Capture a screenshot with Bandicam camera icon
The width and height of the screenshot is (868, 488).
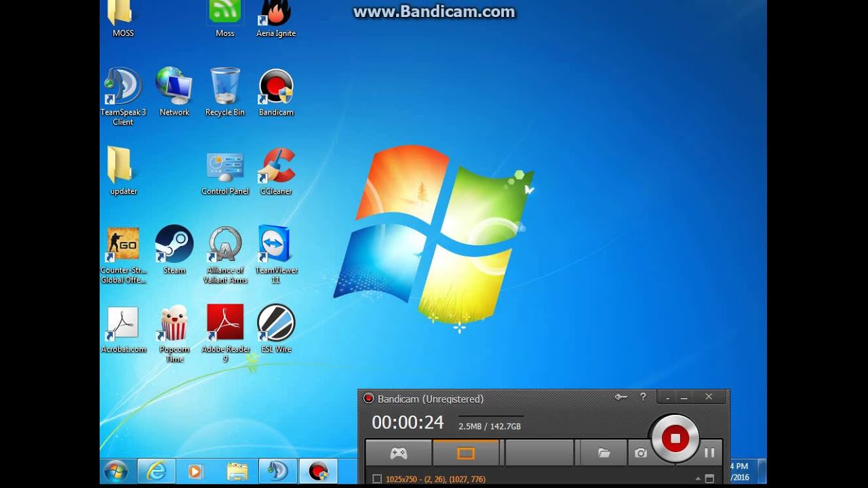[x=640, y=453]
